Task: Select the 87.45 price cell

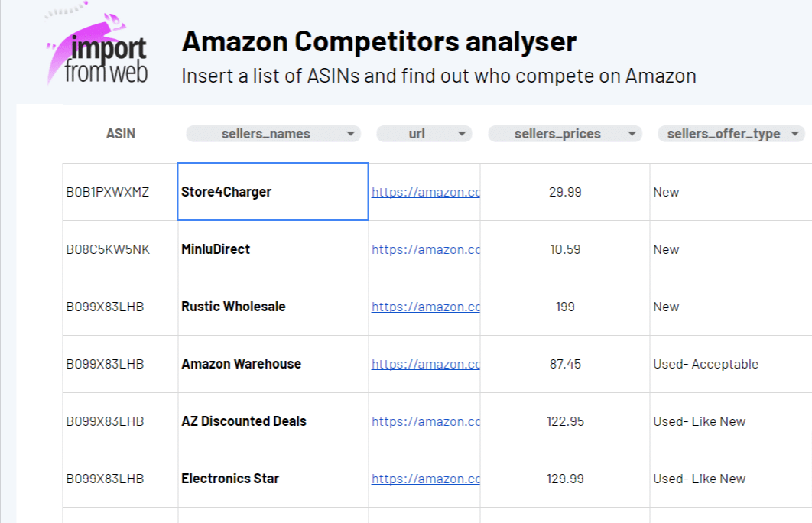Action: click(565, 364)
